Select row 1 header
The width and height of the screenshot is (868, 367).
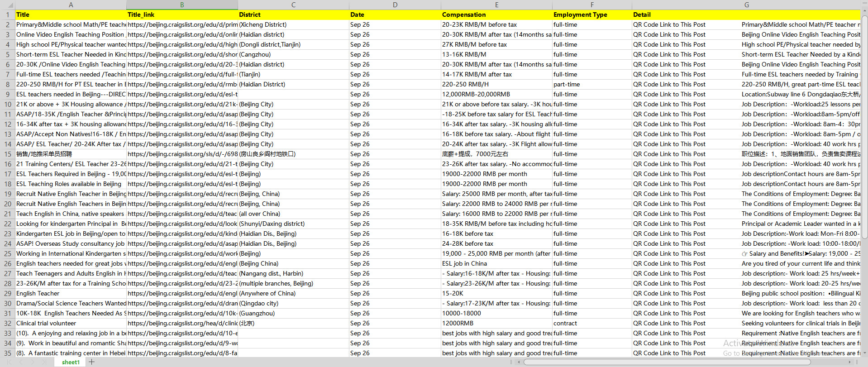[x=8, y=14]
